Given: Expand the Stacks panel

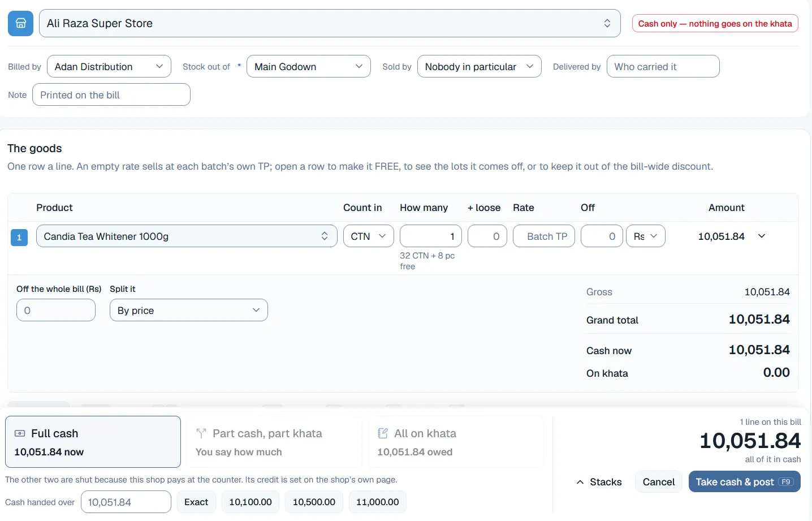Looking at the screenshot, I should [599, 482].
